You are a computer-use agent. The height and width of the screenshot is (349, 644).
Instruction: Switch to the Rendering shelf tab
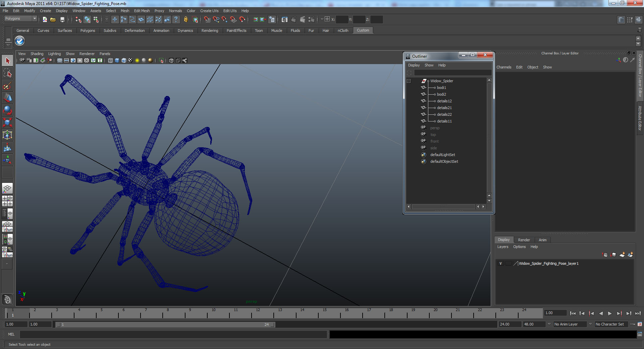[210, 31]
